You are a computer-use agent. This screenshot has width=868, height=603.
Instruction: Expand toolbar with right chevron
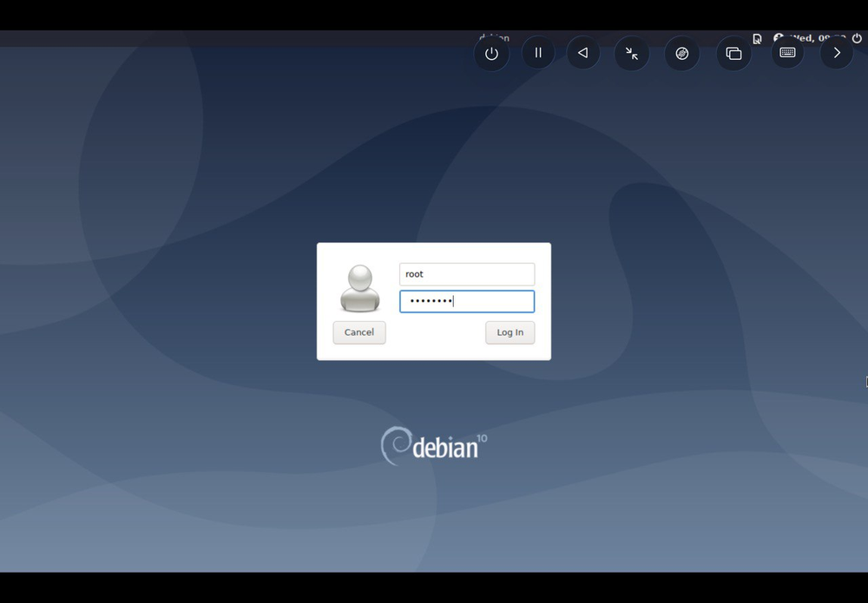tap(837, 53)
